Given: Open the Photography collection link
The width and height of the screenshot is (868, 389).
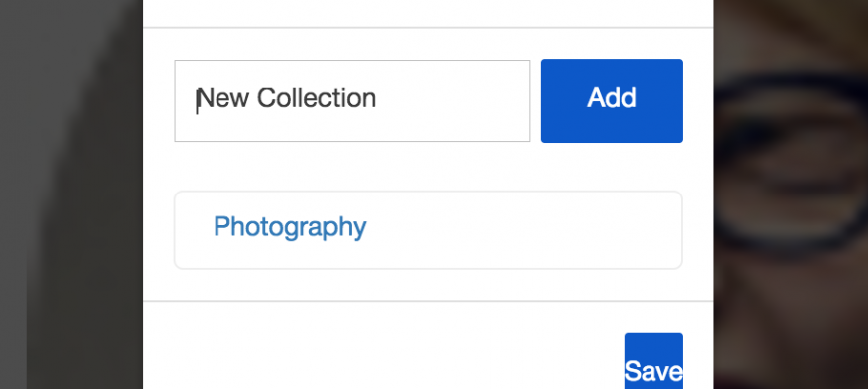Looking at the screenshot, I should pos(290,227).
